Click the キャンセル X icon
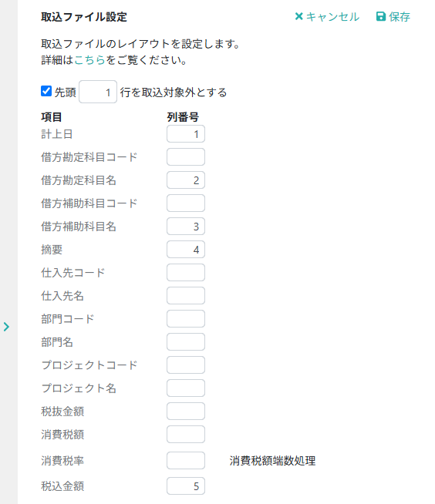Screen dimensions: 435x504 click(x=299, y=16)
